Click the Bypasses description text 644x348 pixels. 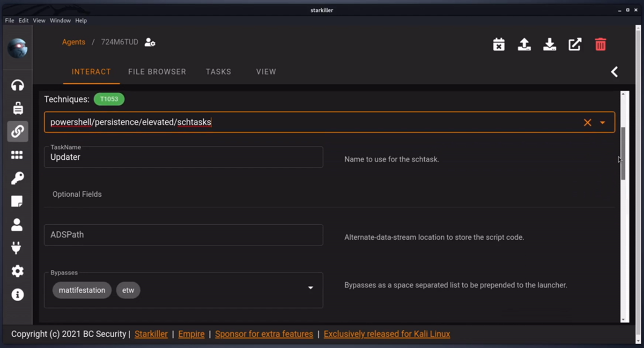[x=456, y=285]
